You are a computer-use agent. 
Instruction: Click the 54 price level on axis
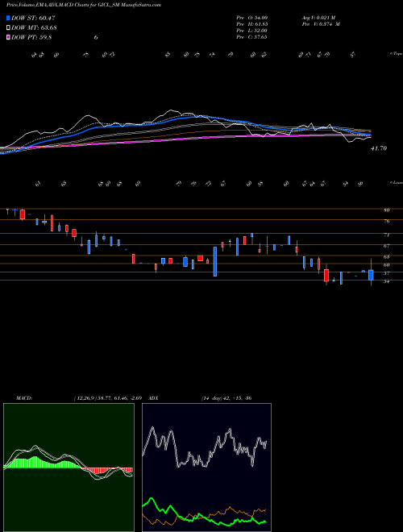tap(386, 281)
